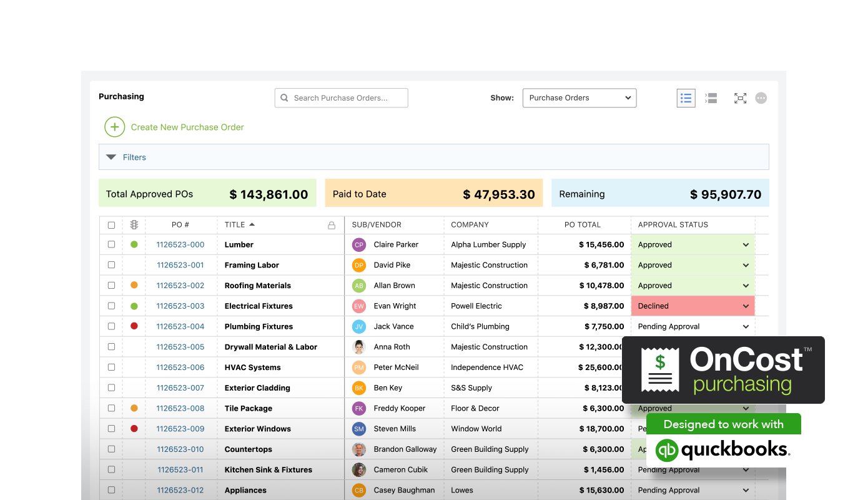Open the more options ellipsis icon
This screenshot has height=500, width=868.
point(761,98)
